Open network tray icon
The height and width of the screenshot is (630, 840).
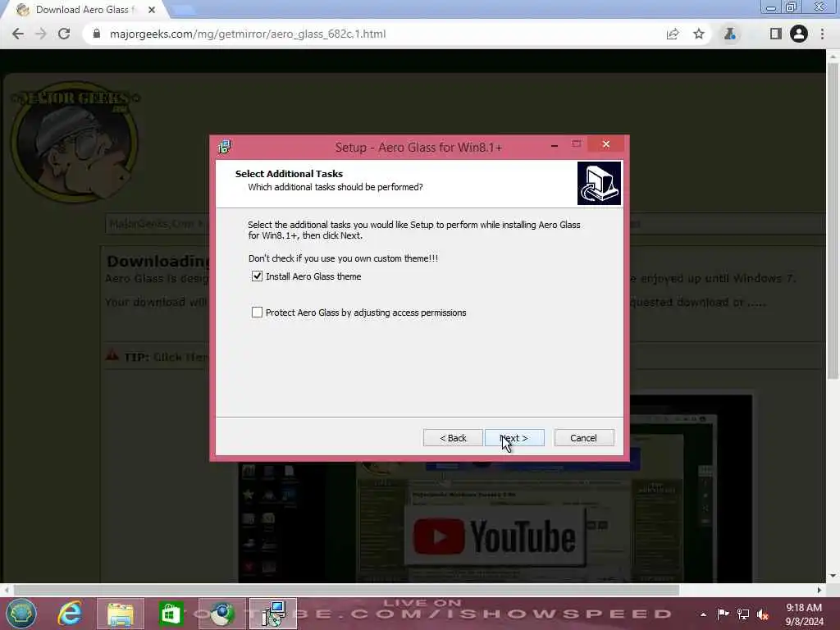point(743,614)
